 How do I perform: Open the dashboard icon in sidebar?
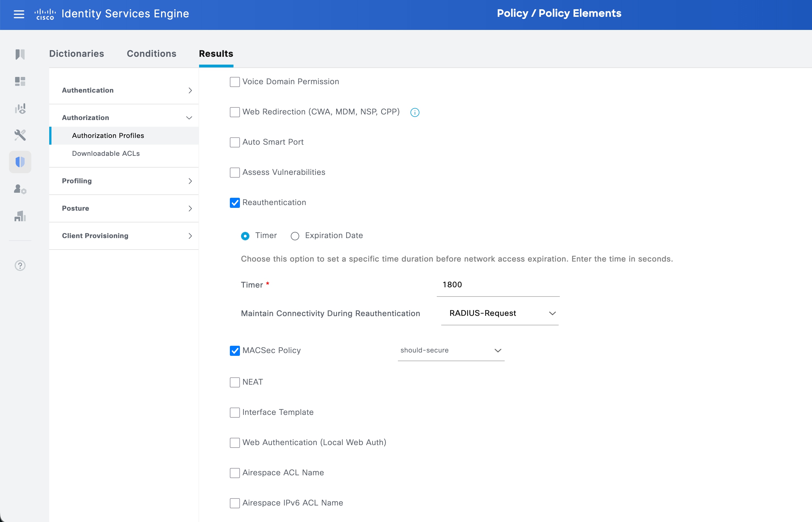point(20,81)
